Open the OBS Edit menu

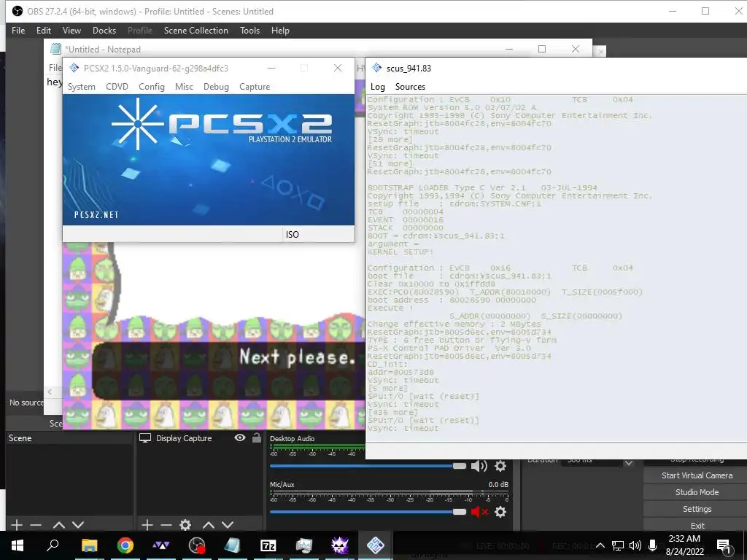(43, 31)
